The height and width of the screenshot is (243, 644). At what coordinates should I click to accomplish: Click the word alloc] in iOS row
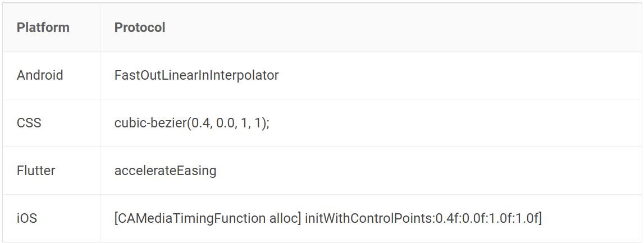point(285,218)
